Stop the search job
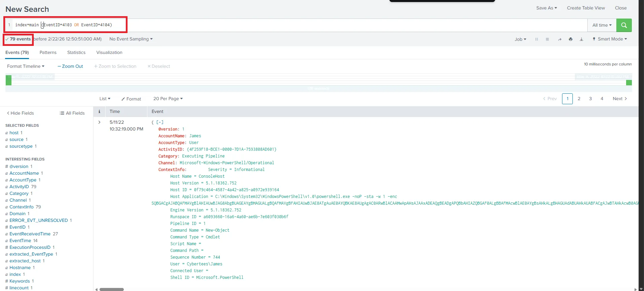644x291 pixels. click(x=547, y=39)
